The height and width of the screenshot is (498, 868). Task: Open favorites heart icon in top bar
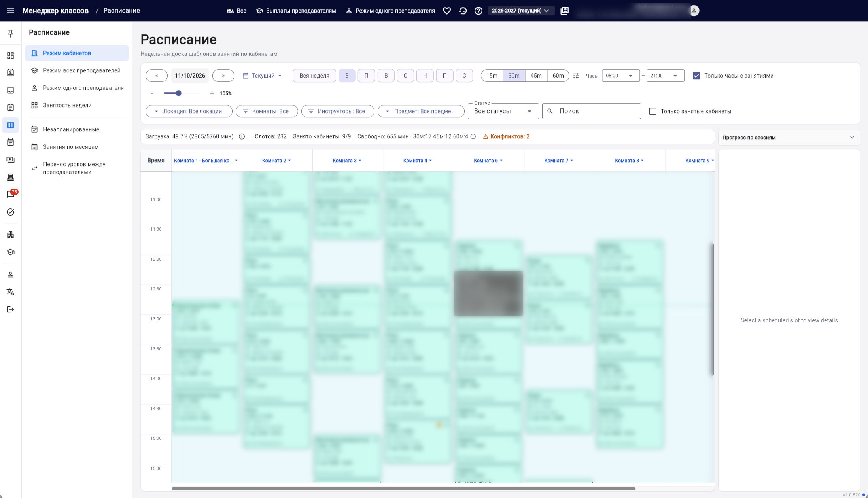coord(447,11)
